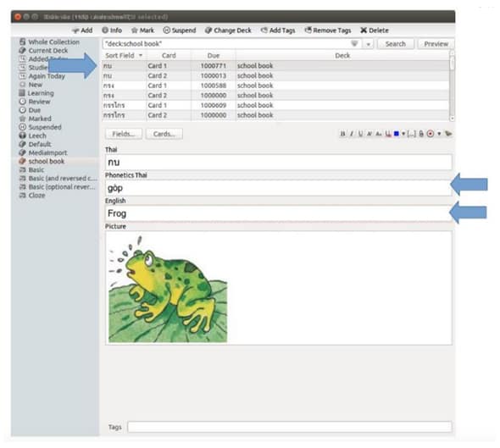Click Add Tags in the toolbar
Viewport: 500px width, 448px height.
[278, 30]
